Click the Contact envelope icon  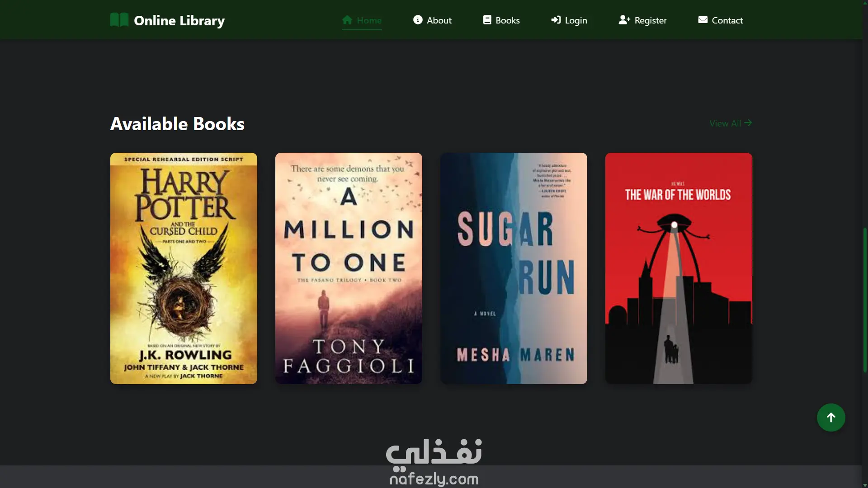tap(703, 20)
